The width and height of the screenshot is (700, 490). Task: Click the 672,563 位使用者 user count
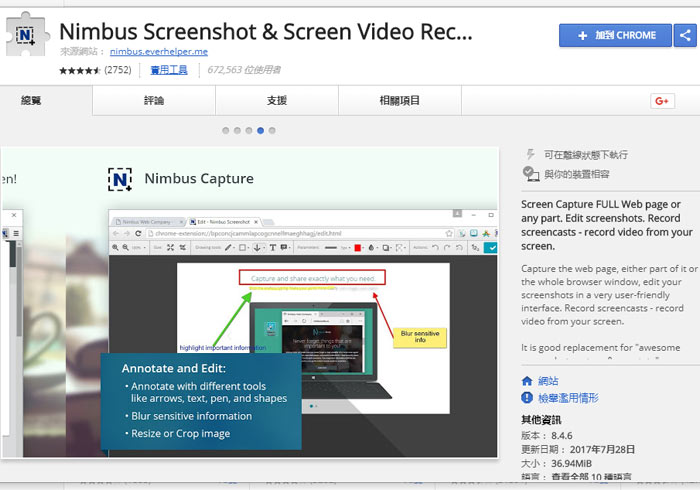click(x=244, y=70)
